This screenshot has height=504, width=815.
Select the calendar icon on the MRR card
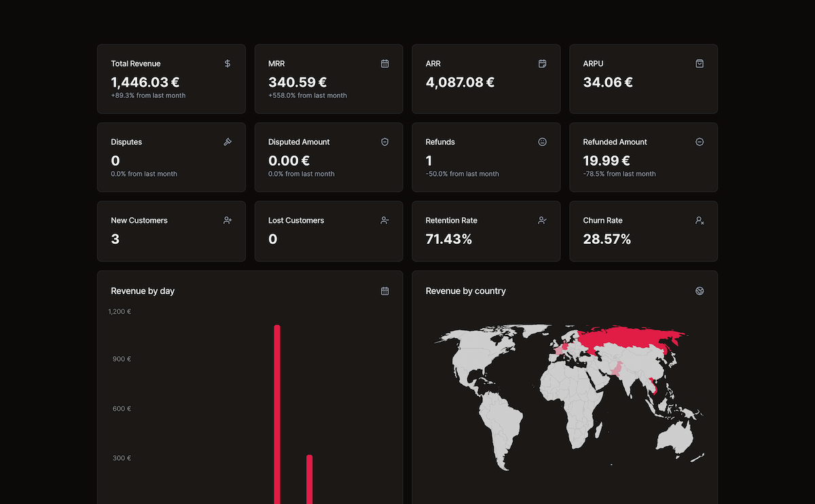point(384,63)
